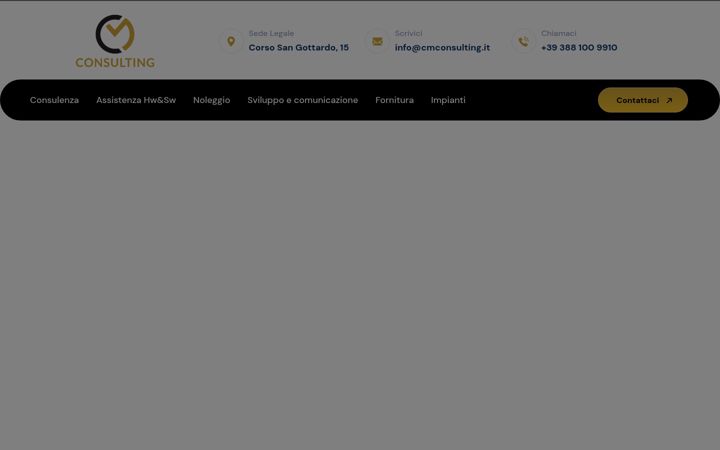Click the CM Consulting logo

(115, 41)
